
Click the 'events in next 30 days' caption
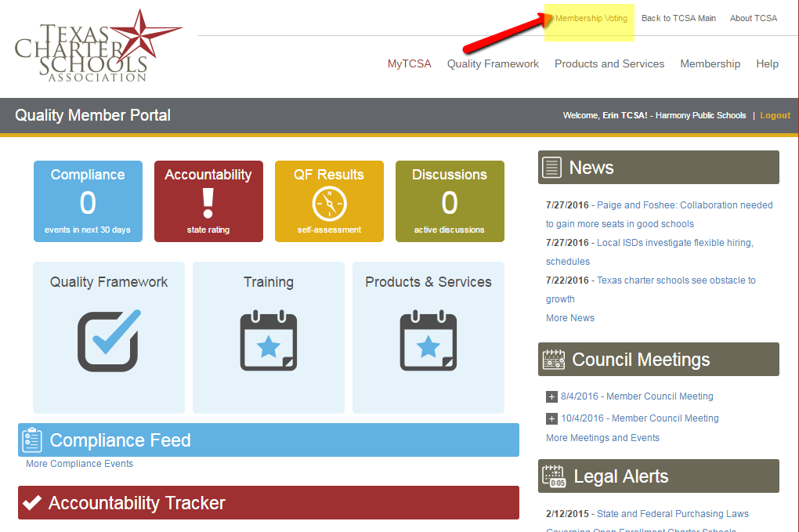(88, 230)
